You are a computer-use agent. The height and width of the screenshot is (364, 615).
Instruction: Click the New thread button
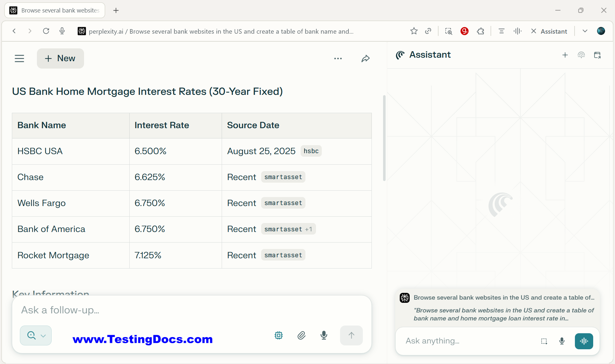pyautogui.click(x=60, y=58)
